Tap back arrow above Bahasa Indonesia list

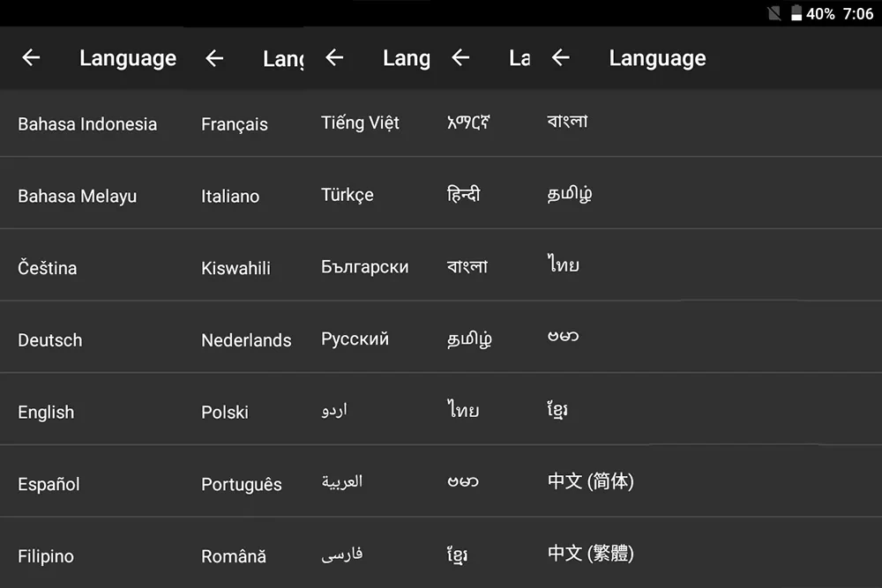coord(31,57)
